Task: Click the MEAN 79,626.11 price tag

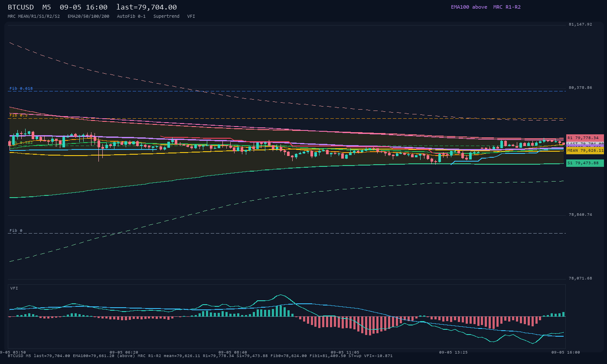Action: (585, 150)
